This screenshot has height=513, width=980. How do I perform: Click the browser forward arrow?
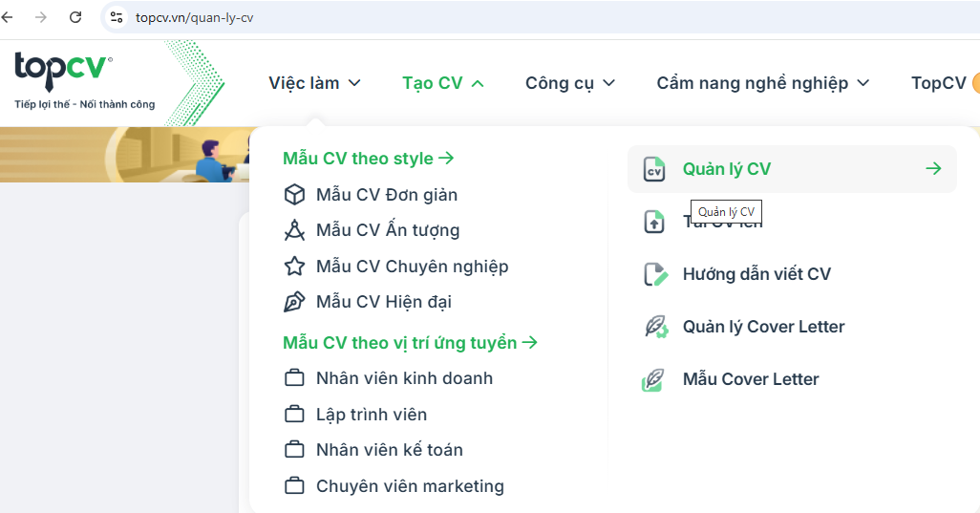[x=41, y=17]
